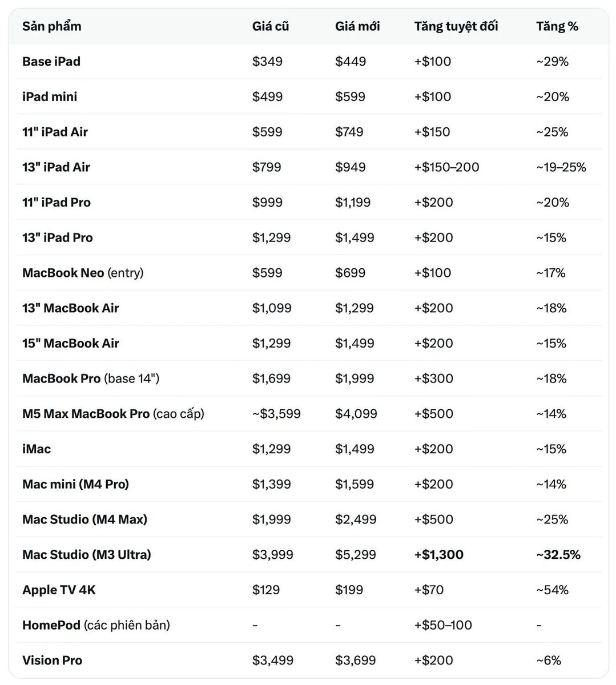
Task: Select the MacBook Pro (base 14") label
Action: coord(91,378)
